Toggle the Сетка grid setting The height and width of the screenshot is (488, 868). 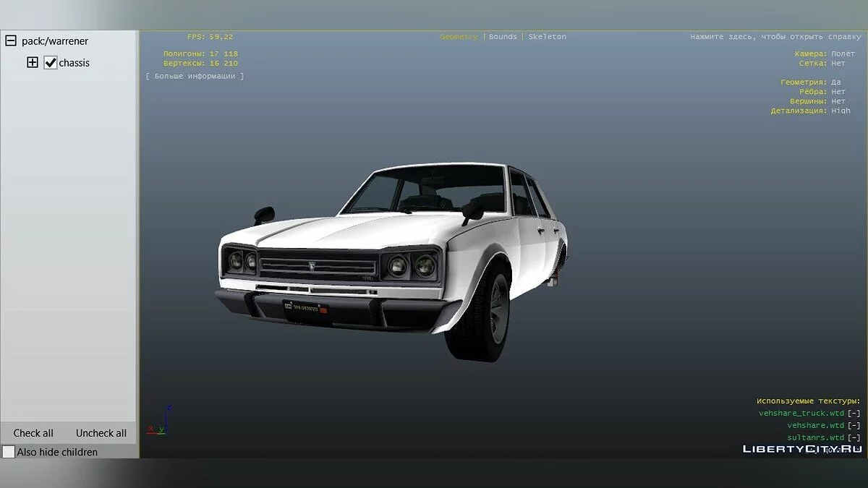[x=838, y=64]
